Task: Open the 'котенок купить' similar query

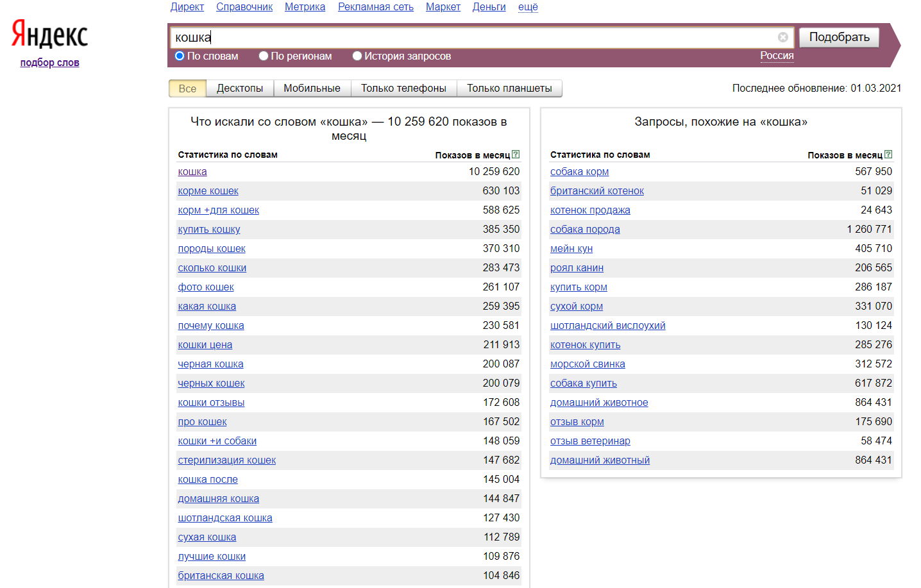Action: 586,345
